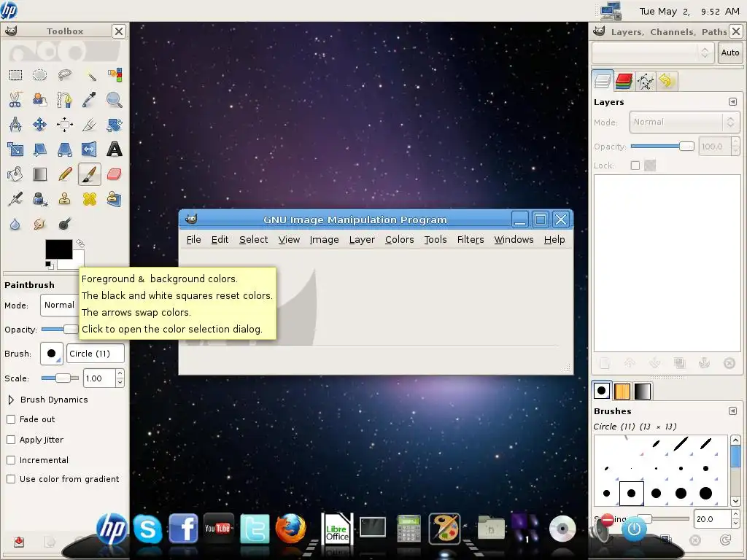The width and height of the screenshot is (747, 560).
Task: Switch to the Undo History tab
Action: click(667, 81)
